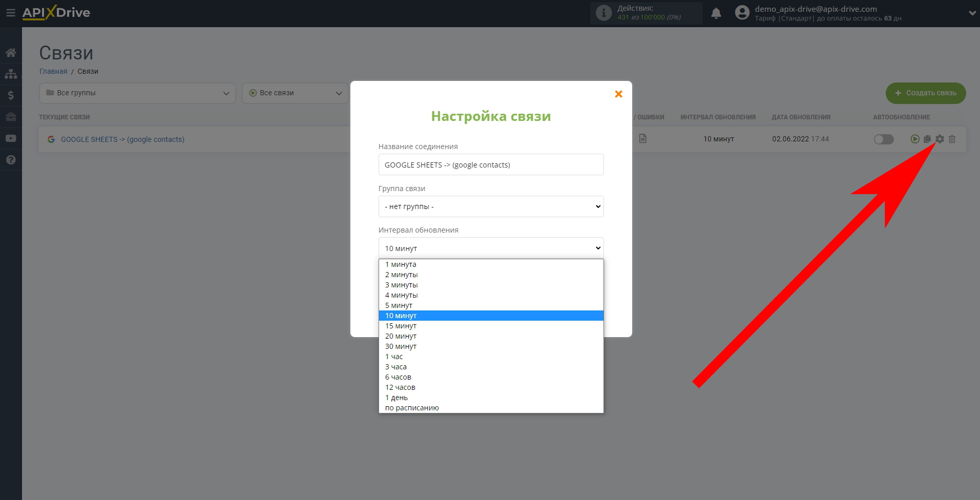Delete the connection using the trash icon
This screenshot has width=980, height=500.
pos(952,139)
